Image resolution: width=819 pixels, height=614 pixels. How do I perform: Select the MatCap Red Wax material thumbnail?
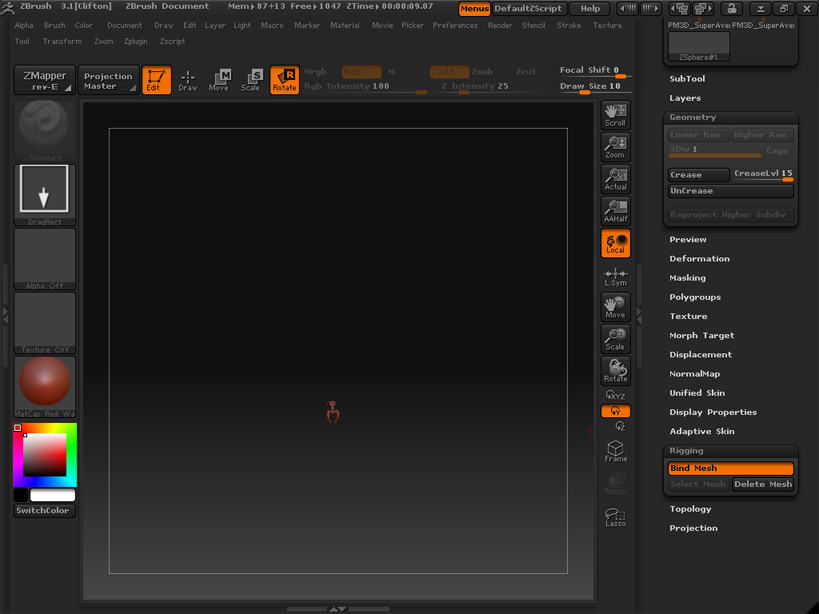pos(43,385)
